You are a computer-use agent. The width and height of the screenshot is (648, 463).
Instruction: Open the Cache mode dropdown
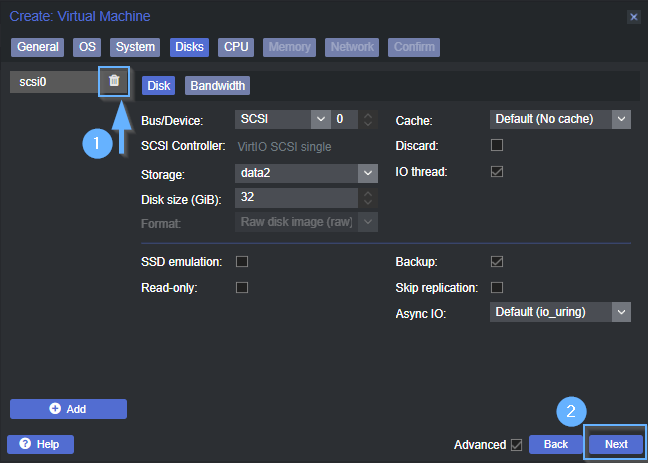click(x=621, y=120)
